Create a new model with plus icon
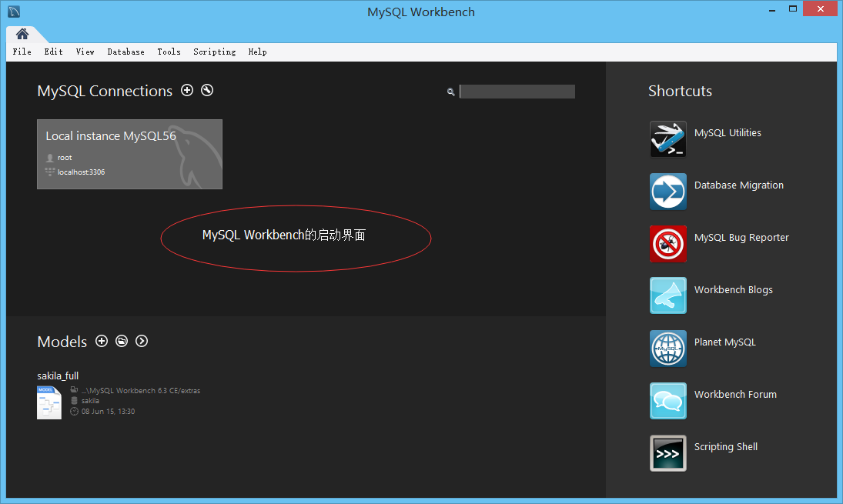Screen dimensions: 843x504 click(102, 341)
